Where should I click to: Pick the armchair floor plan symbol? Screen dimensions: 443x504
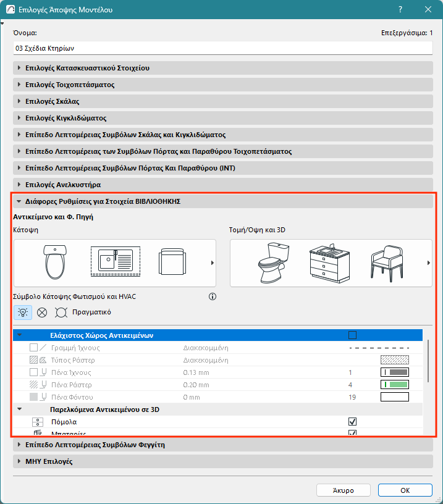(172, 261)
